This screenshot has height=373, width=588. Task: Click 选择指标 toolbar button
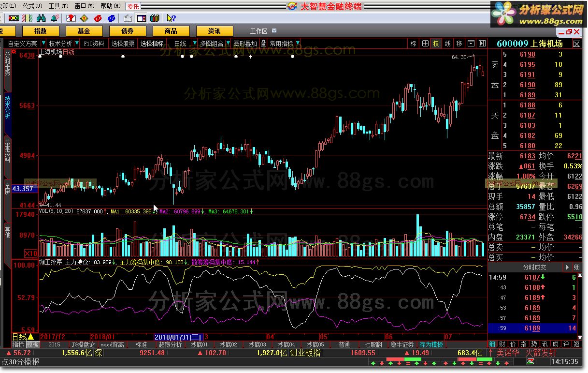coord(152,44)
